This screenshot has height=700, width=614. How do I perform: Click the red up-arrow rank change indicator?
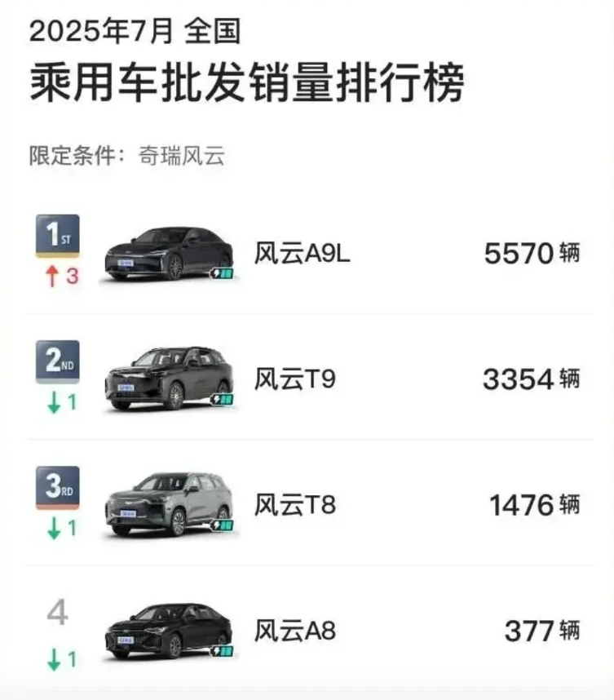[53, 277]
